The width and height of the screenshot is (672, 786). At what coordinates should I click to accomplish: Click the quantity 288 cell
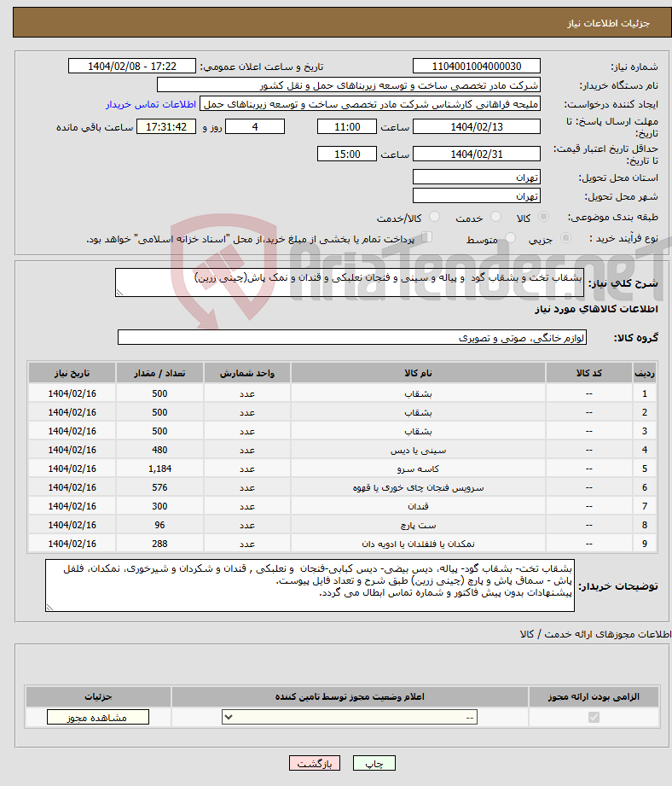(x=159, y=544)
